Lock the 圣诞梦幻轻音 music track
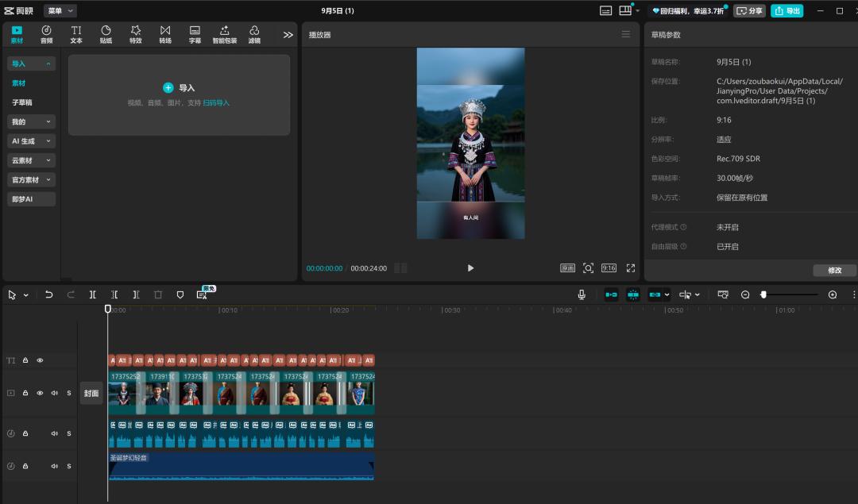The width and height of the screenshot is (858, 504). point(25,466)
